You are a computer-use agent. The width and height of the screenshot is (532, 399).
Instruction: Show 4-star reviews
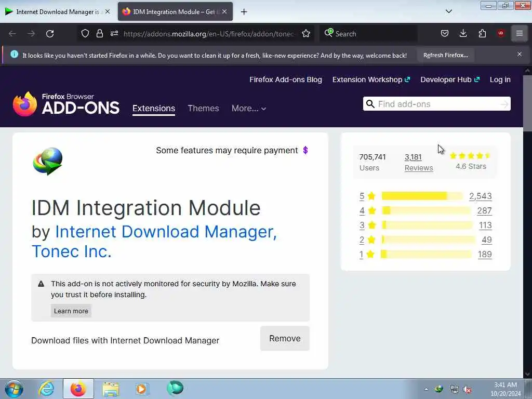pos(367,210)
